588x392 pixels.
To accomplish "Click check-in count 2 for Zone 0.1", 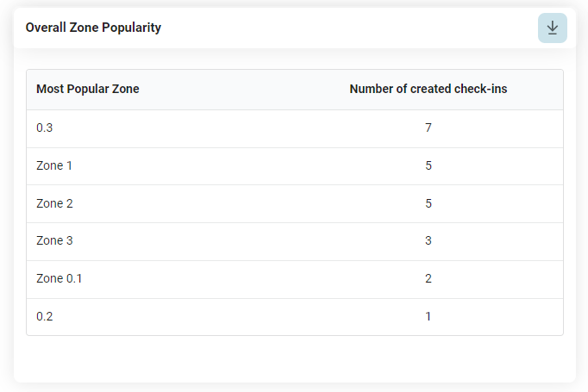I will click(428, 279).
